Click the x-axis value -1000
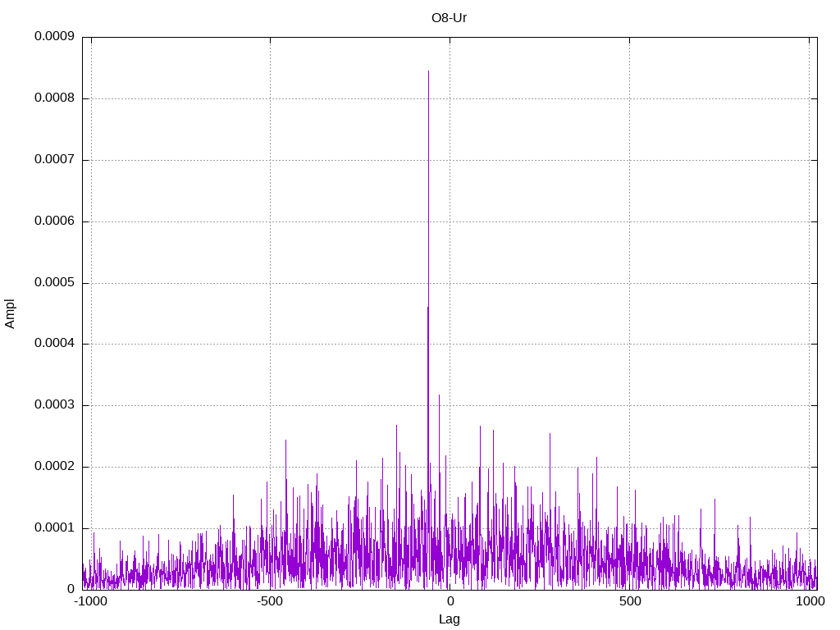The image size is (840, 630). (x=90, y=601)
